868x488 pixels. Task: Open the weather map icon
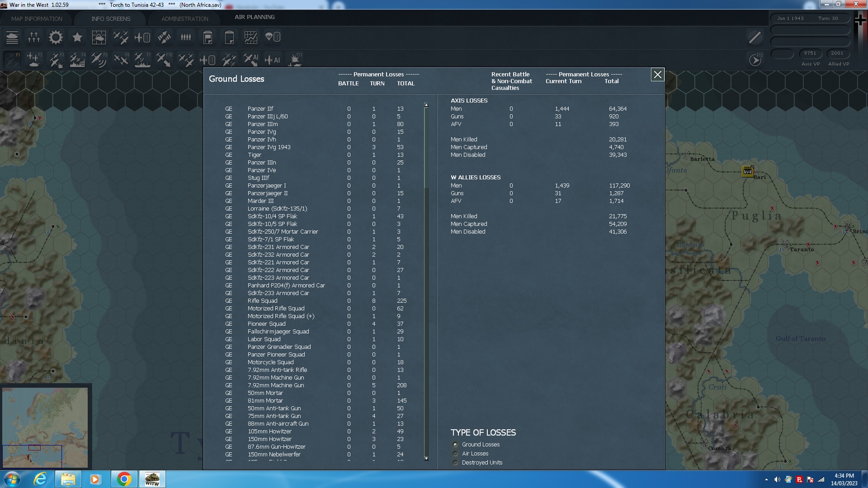(99, 38)
